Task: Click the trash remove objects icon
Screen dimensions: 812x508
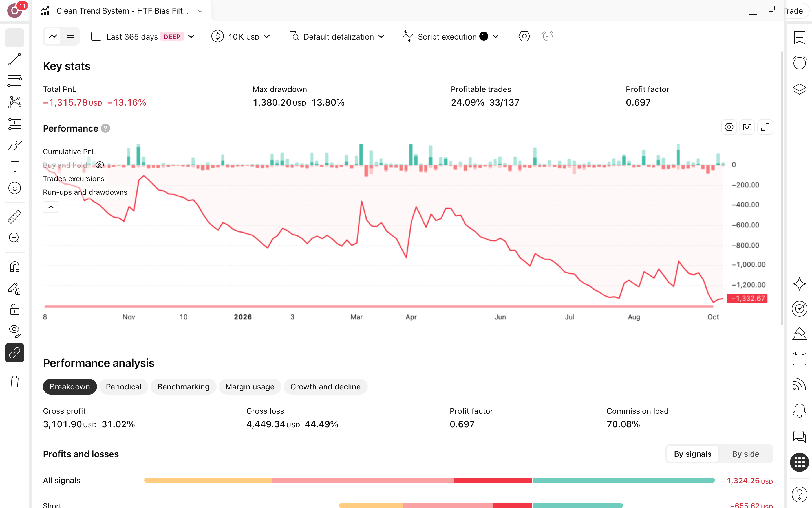Action: (x=15, y=382)
